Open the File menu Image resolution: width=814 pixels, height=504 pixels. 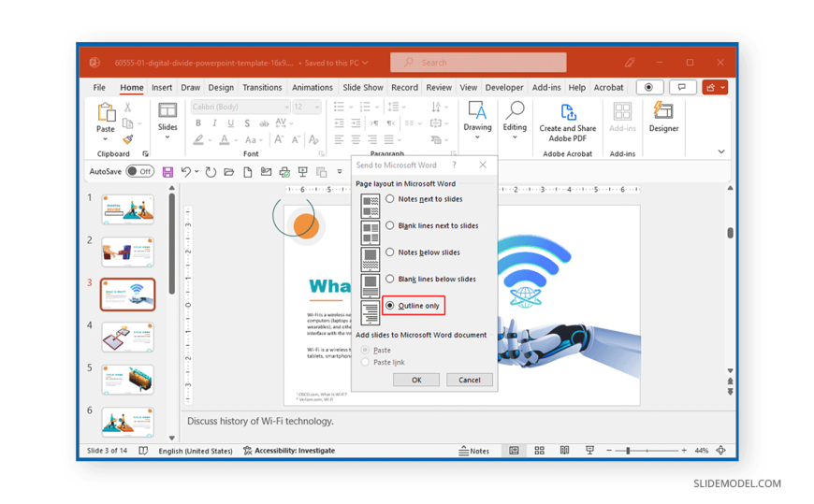[x=99, y=88]
